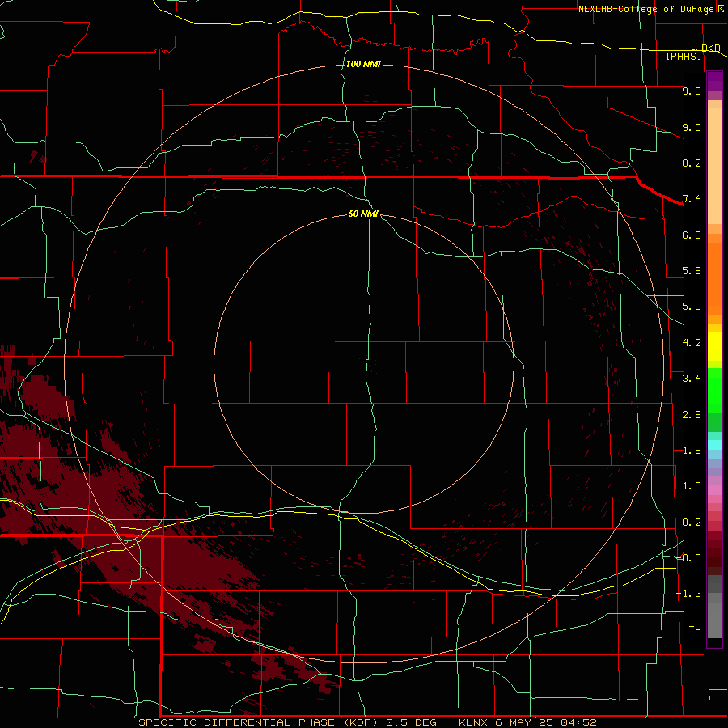The image size is (728, 728).
Task: Click the 0.2 value on the legend
Action: point(692,523)
